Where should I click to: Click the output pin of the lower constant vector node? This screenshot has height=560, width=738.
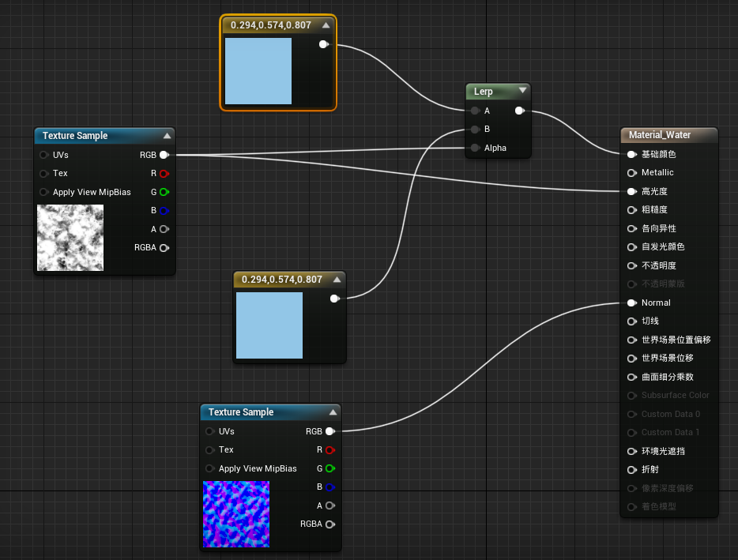coord(334,299)
